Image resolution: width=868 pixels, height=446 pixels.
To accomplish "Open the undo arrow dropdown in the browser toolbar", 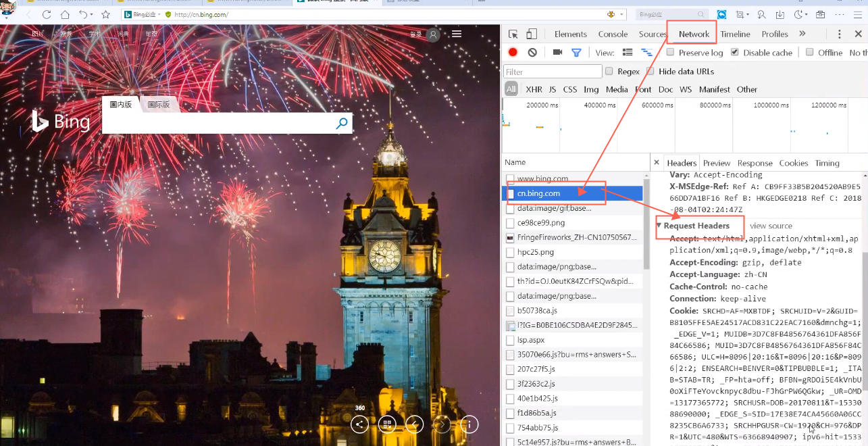I will [x=92, y=14].
